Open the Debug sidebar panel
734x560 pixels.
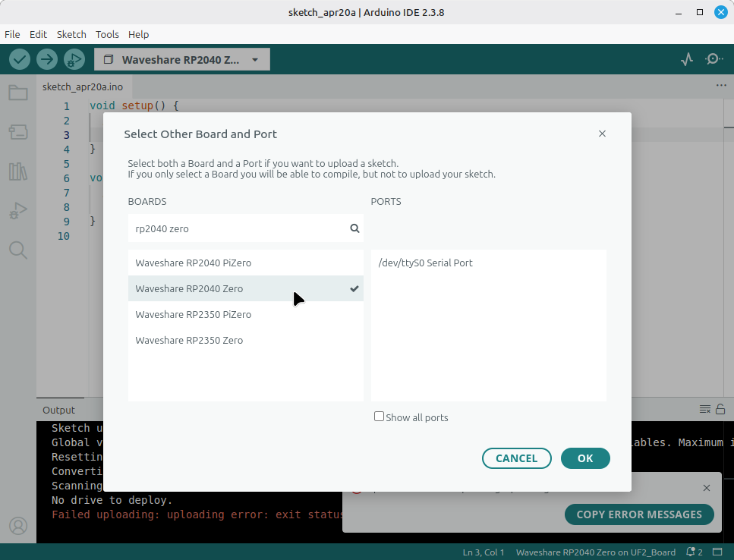[x=18, y=210]
